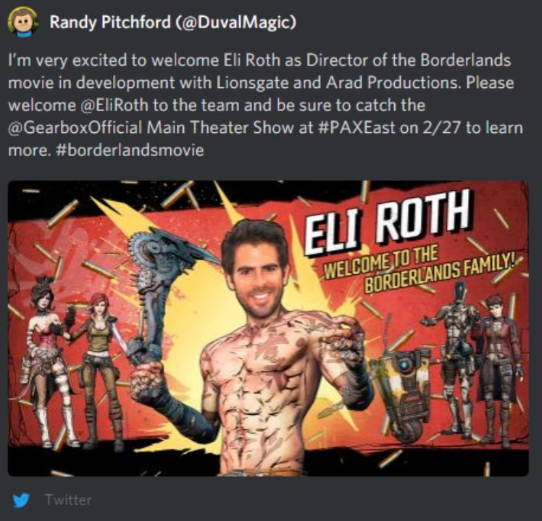Click the red-haired Lilith character

(x=102, y=372)
